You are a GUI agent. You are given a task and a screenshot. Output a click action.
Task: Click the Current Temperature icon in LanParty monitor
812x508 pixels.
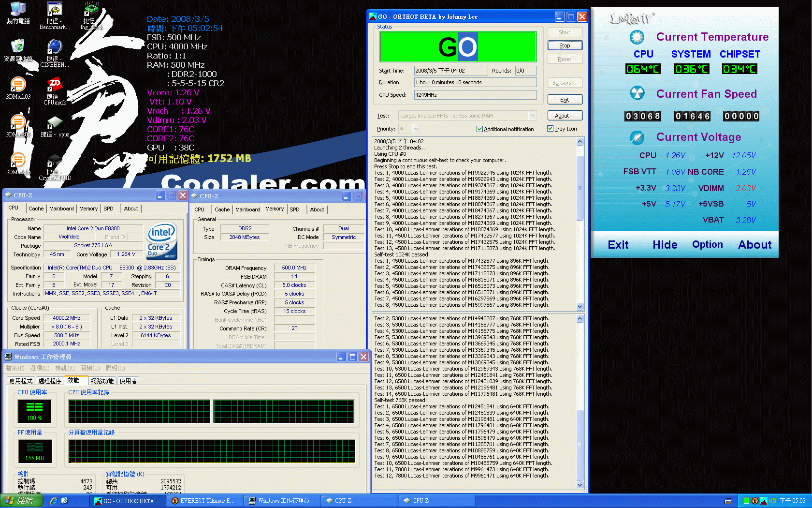(x=637, y=37)
